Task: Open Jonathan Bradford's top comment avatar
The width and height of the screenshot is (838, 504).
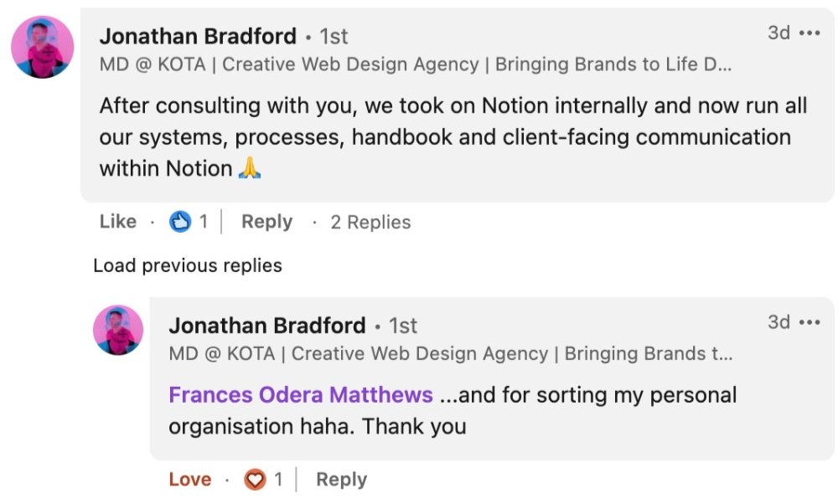Action: point(42,47)
